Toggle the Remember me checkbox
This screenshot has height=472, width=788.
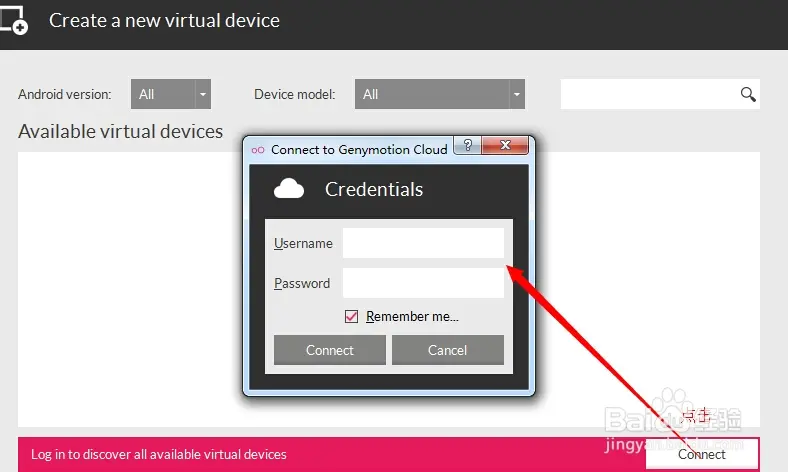[x=351, y=316]
